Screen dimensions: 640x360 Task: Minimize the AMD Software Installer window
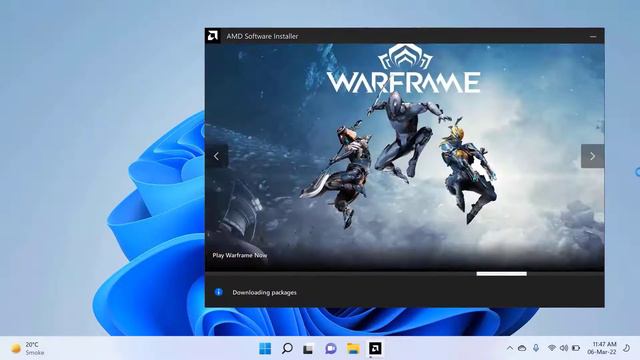pyautogui.click(x=593, y=36)
